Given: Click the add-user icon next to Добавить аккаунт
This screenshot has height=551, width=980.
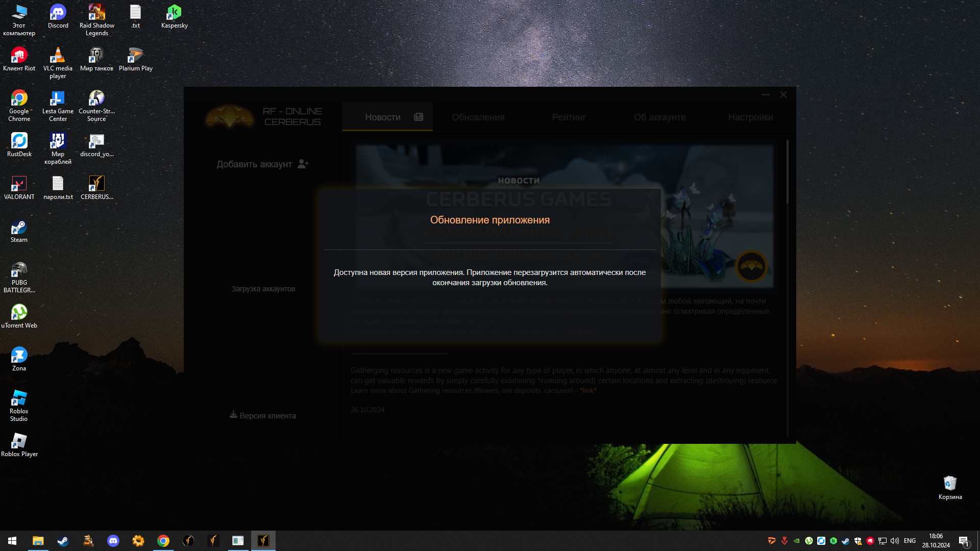Looking at the screenshot, I should click(x=303, y=164).
